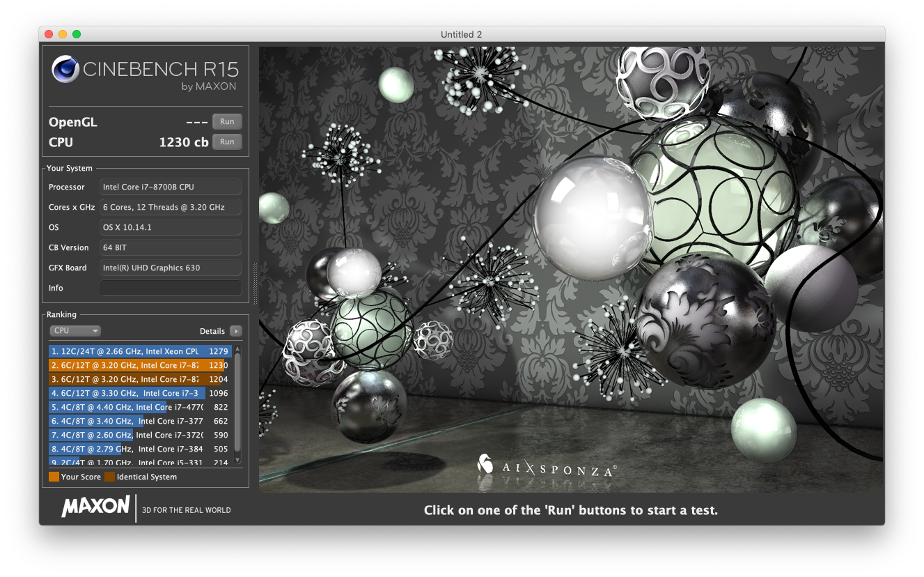Select ranking entry 2 with score 1230
Image resolution: width=924 pixels, height=577 pixels.
pyautogui.click(x=140, y=365)
